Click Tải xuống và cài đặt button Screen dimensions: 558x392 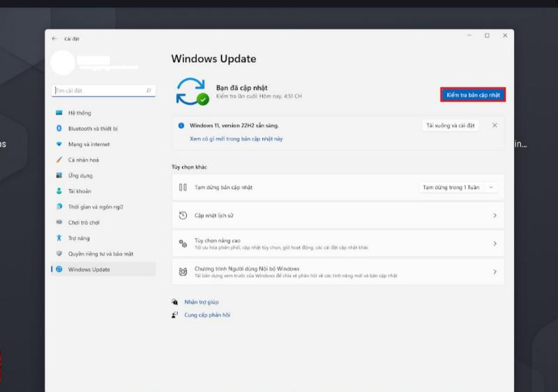[450, 126]
